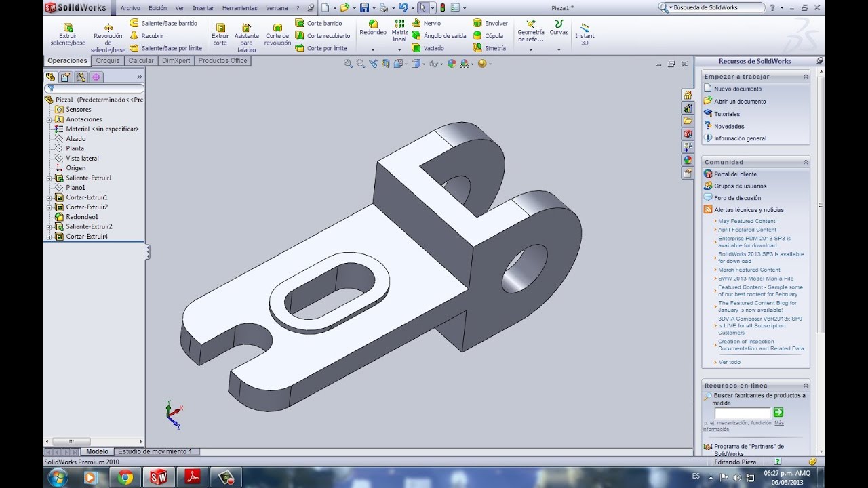The width and height of the screenshot is (868, 488).
Task: Choose the Ángulo de salida tool
Action: (x=439, y=35)
